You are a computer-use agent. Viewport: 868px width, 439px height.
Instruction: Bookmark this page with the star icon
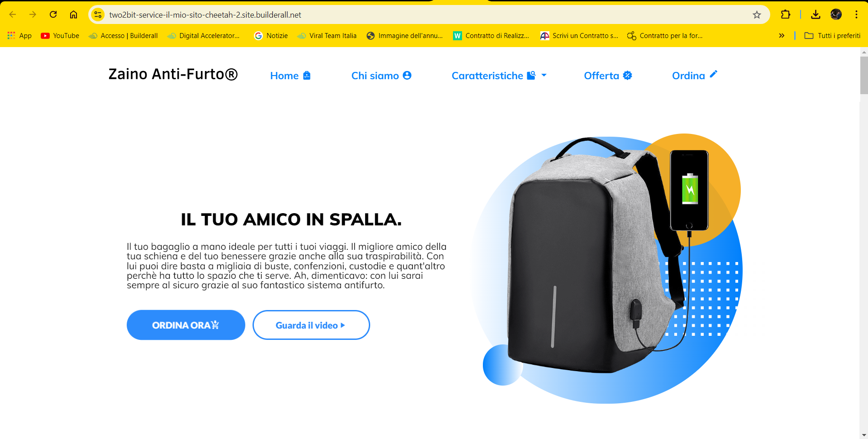[x=757, y=15]
